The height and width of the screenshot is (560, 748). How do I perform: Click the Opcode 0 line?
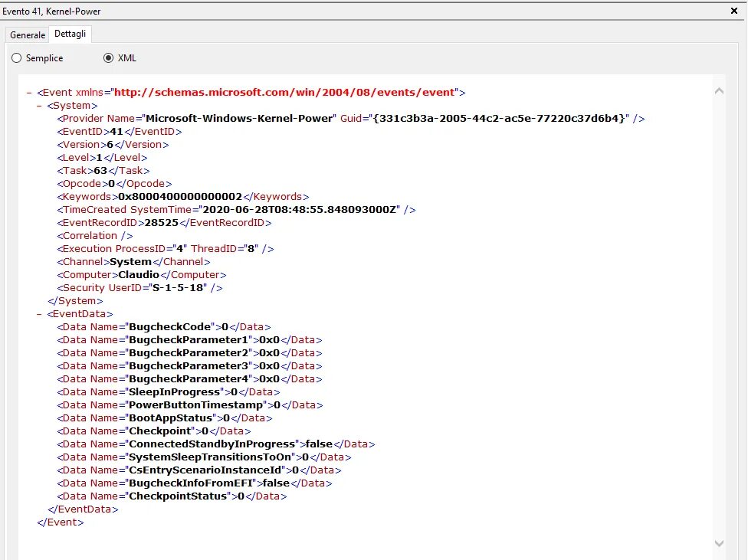[114, 184]
